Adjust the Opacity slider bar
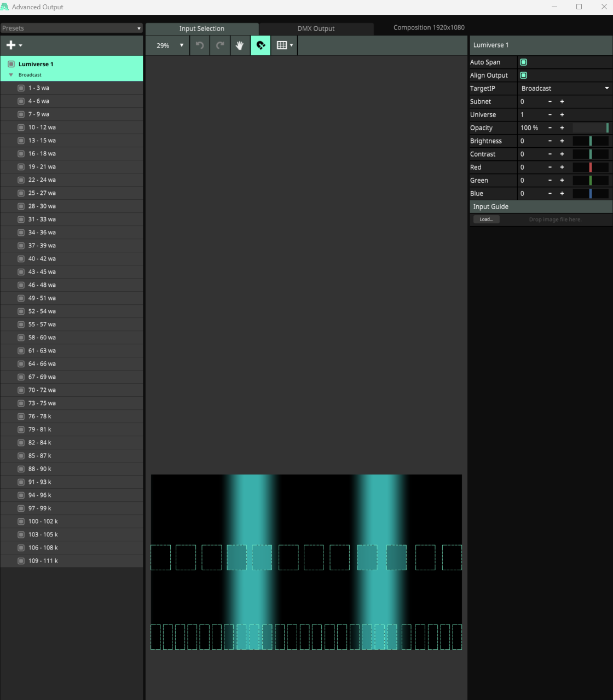The width and height of the screenshot is (613, 700). [x=591, y=128]
